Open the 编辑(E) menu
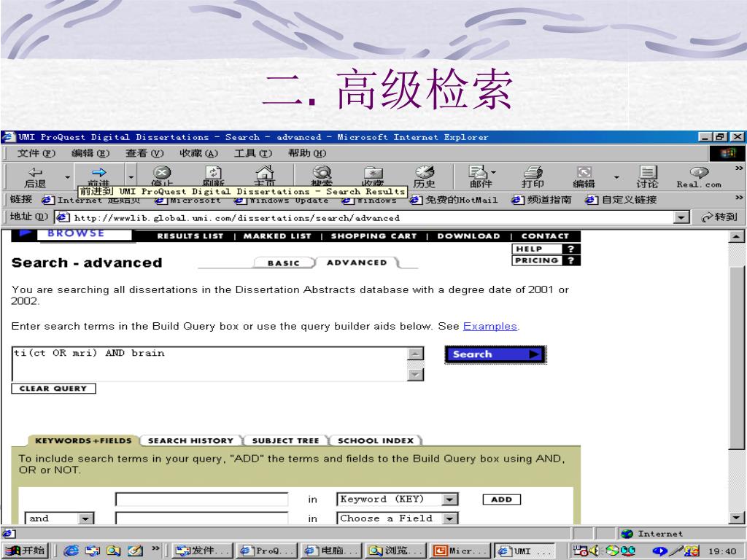 (x=90, y=153)
